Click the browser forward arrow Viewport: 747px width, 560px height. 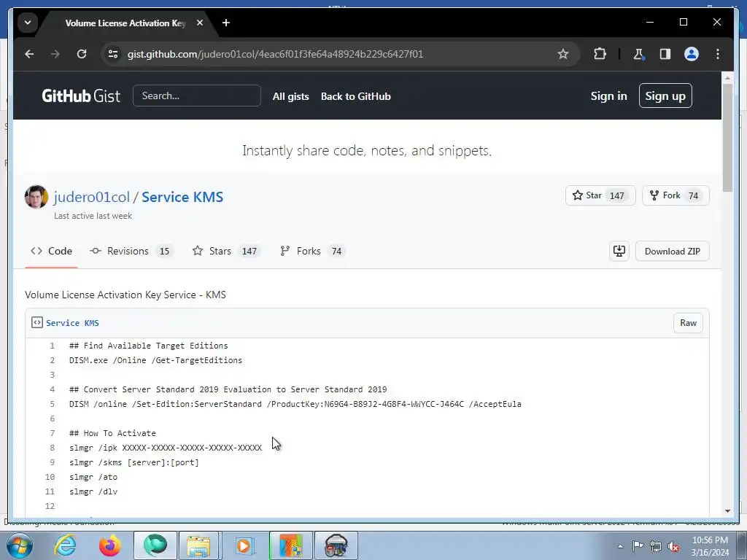click(55, 54)
